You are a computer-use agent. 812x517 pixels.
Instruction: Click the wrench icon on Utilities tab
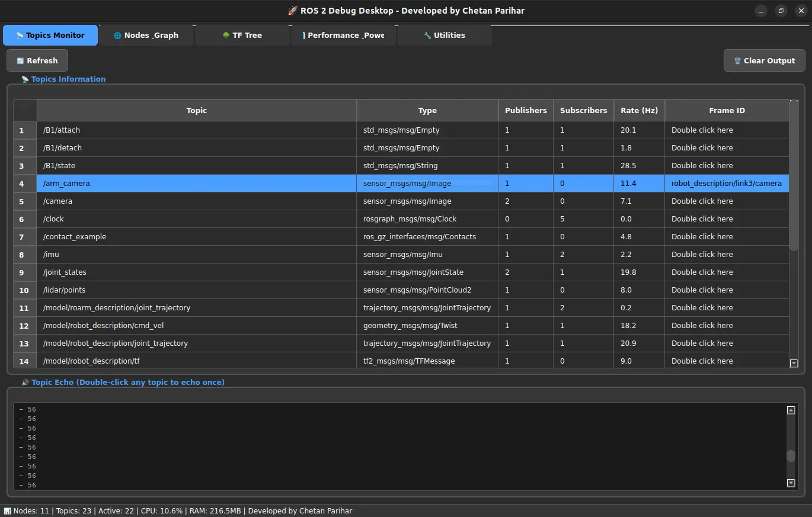(427, 36)
